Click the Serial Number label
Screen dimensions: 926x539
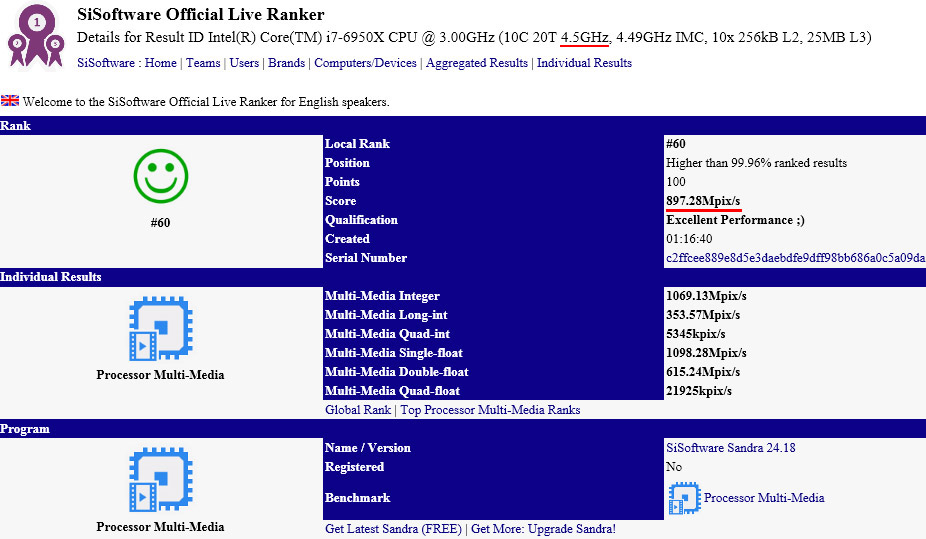(x=366, y=258)
